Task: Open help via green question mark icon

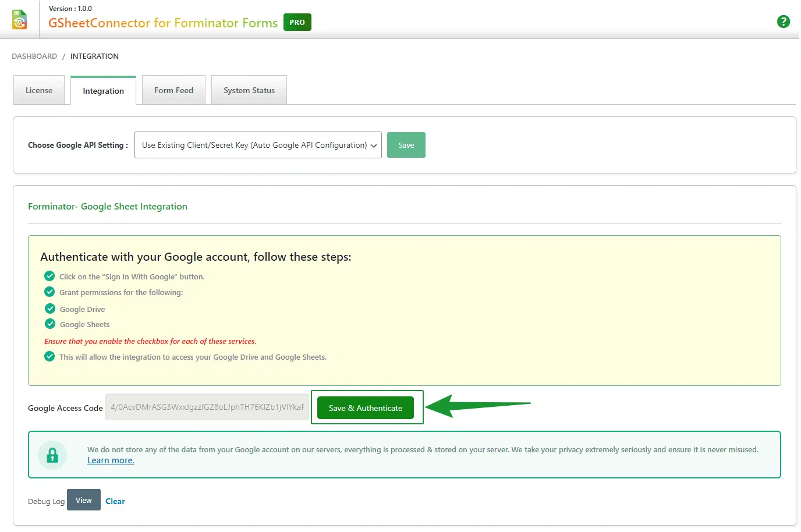Action: pos(783,22)
